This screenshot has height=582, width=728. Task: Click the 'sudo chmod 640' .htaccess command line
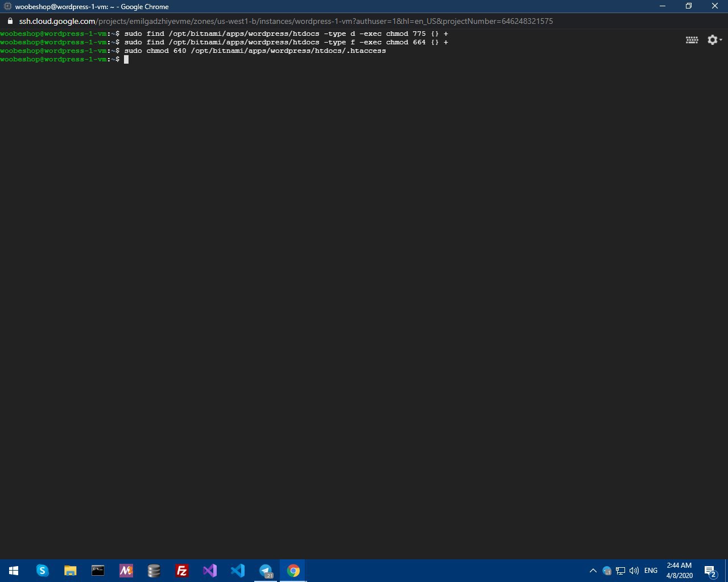click(x=255, y=51)
